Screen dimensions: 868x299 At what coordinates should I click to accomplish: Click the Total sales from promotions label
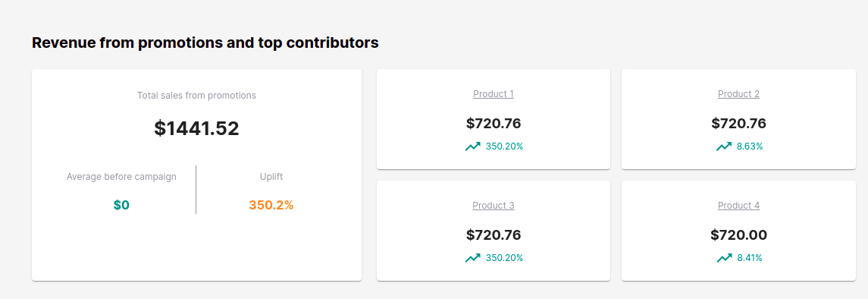pos(196,96)
